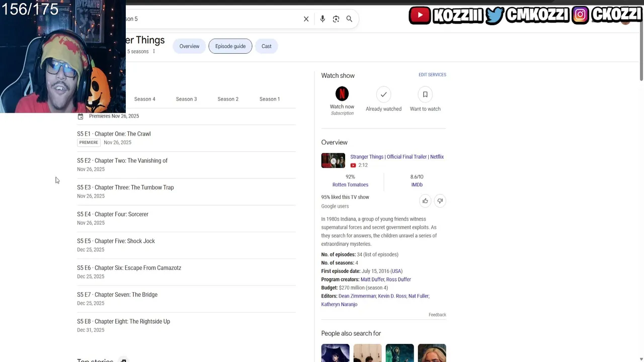644x362 pixels.
Task: Click the PREMIERE badge under episode one
Action: tap(89, 143)
